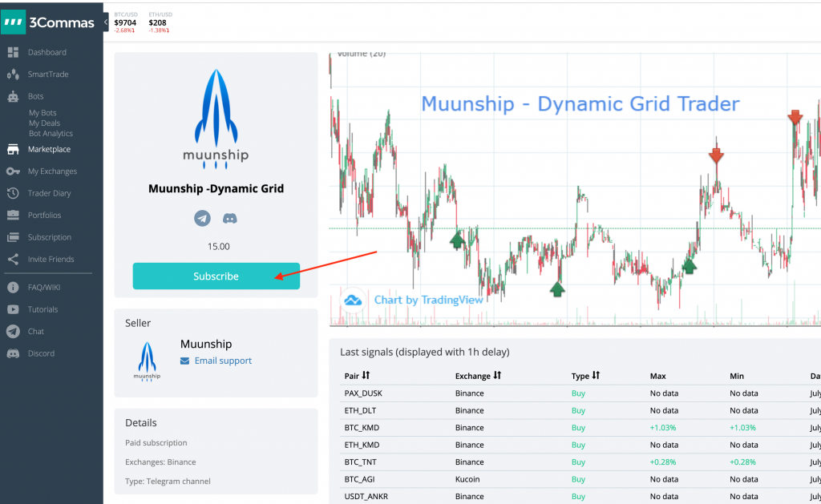Screen dimensions: 821x504
Task: Click the Marketplace store icon
Action: (x=13, y=149)
